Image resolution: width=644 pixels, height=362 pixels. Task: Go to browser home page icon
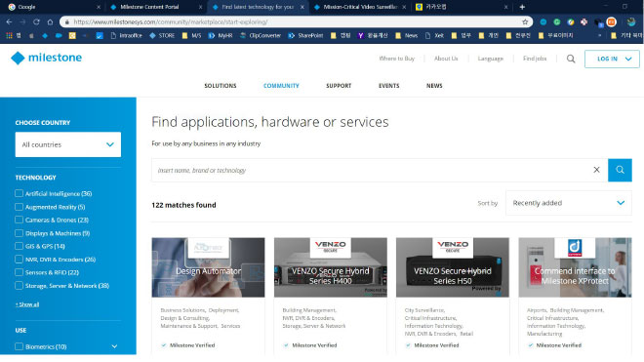[50, 21]
